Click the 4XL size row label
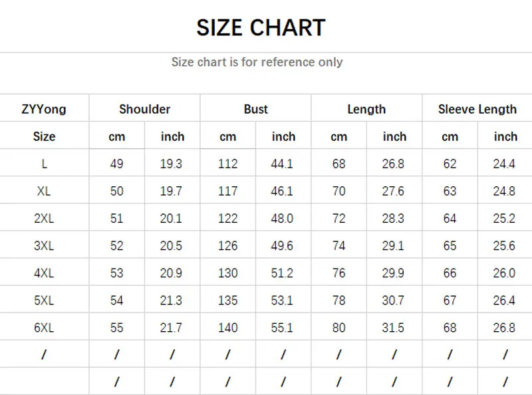This screenshot has height=395, width=532. click(44, 273)
